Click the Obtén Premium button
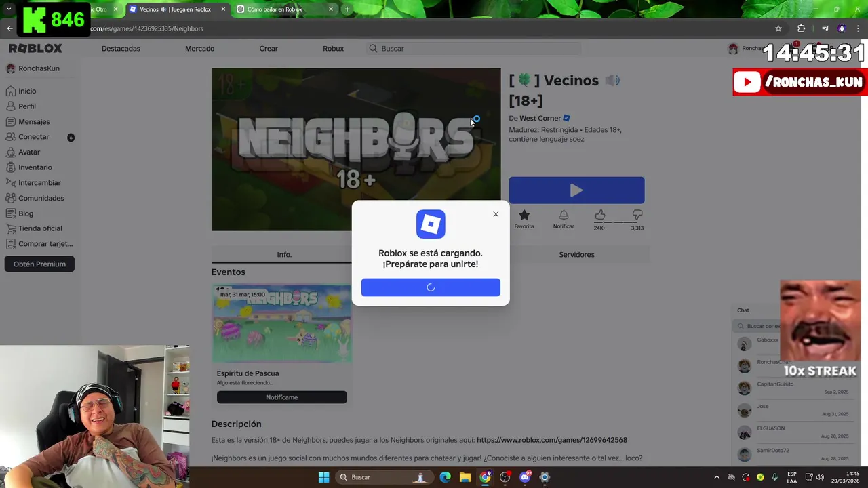 (x=39, y=264)
